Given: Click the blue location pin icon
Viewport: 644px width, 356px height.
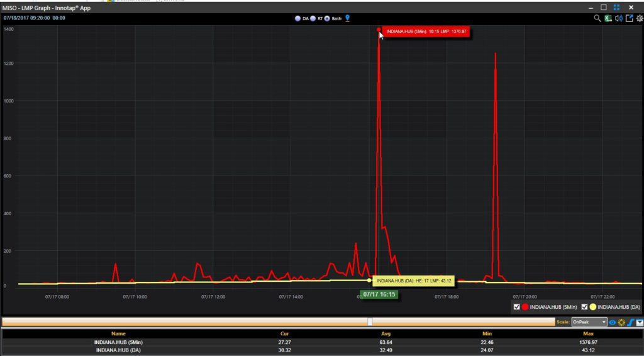Looking at the screenshot, I should click(347, 18).
